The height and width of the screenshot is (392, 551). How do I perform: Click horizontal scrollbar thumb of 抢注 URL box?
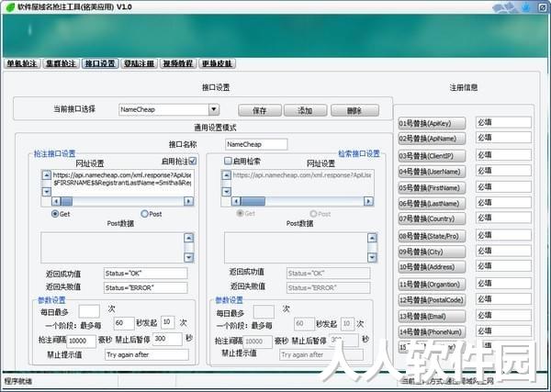(x=67, y=201)
